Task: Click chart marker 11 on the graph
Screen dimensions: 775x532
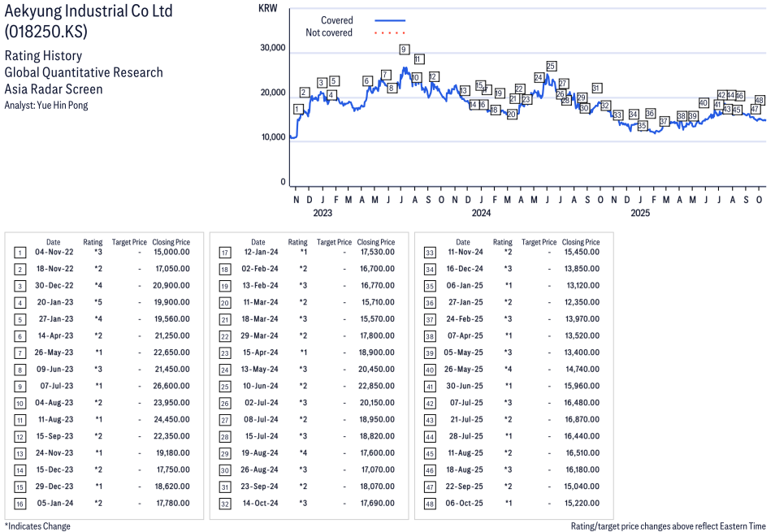Action: tap(418, 59)
